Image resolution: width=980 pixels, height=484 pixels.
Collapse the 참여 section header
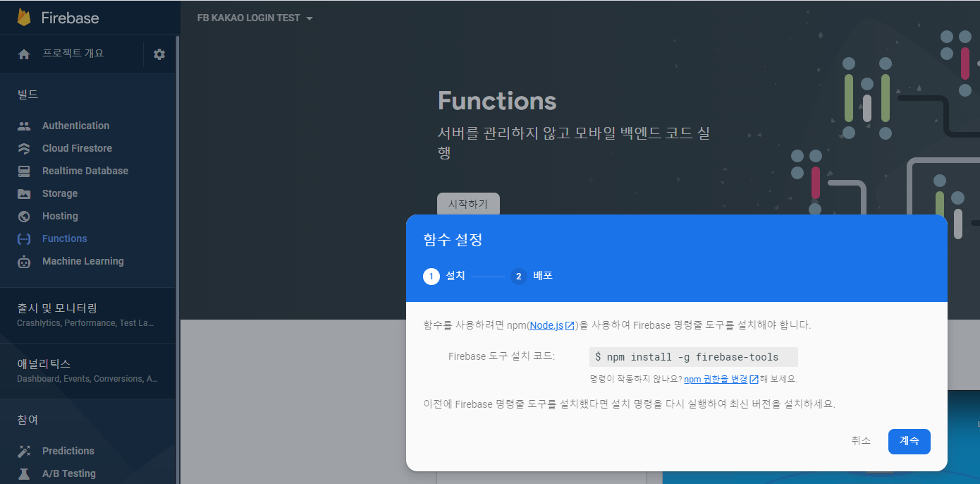27,420
